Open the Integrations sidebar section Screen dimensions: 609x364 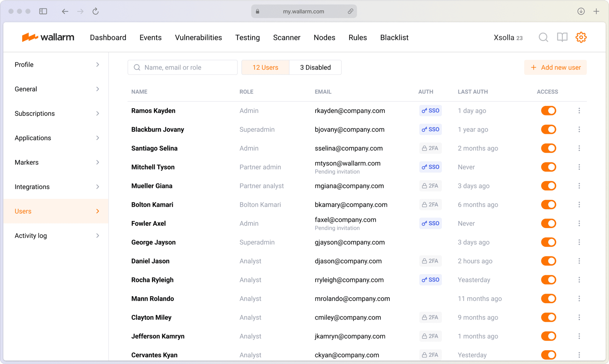[x=56, y=187]
